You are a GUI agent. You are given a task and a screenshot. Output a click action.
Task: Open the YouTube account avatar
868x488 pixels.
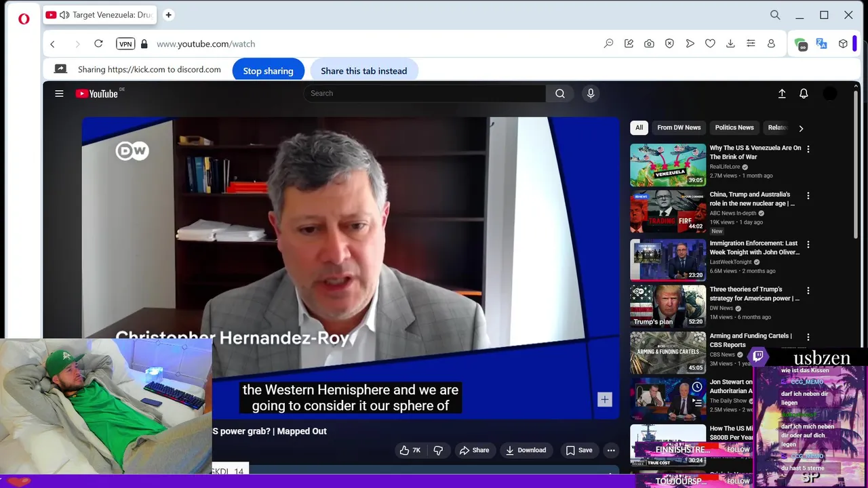click(830, 94)
